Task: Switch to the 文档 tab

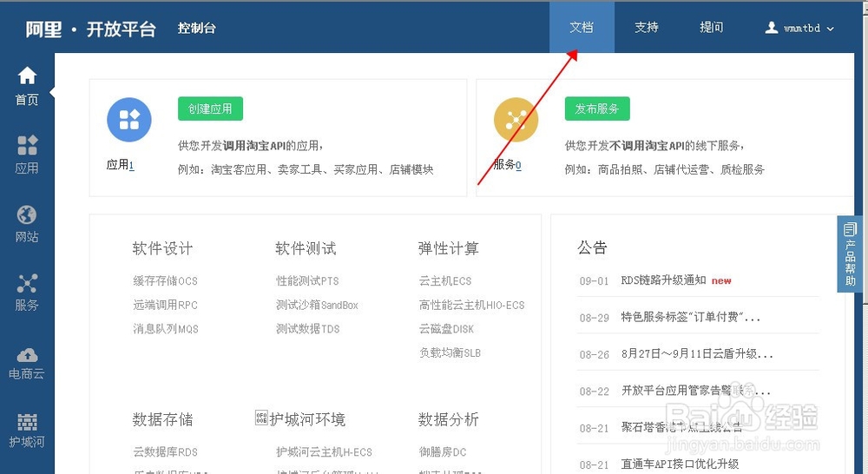Action: [582, 27]
